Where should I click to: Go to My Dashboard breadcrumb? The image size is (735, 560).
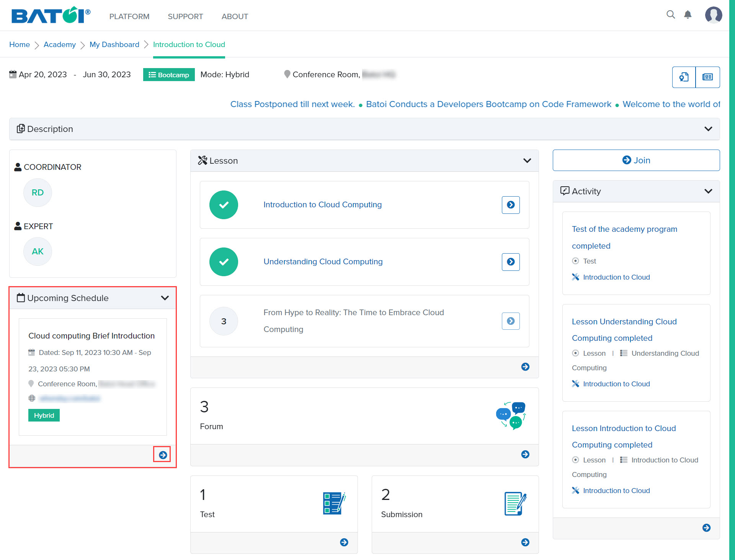pyautogui.click(x=114, y=44)
